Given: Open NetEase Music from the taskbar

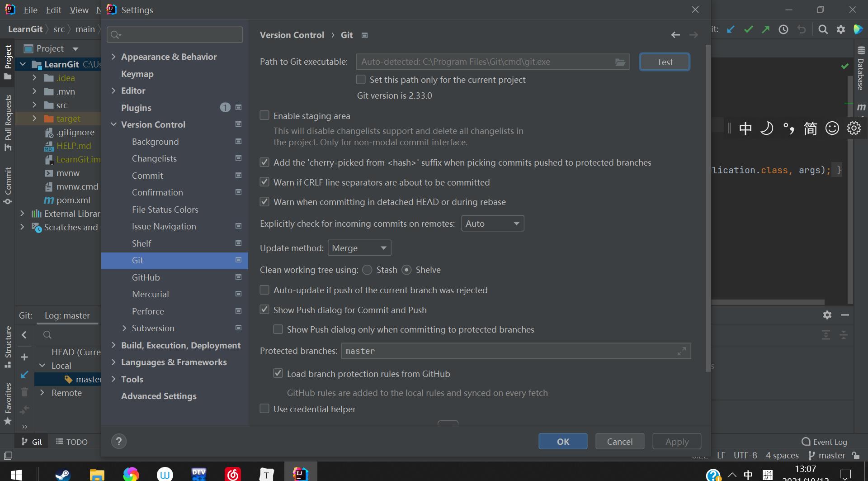Looking at the screenshot, I should click(x=233, y=474).
